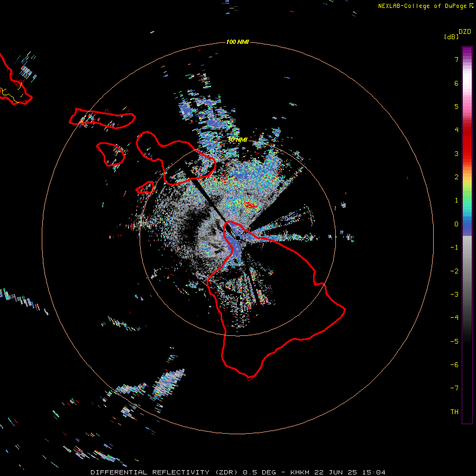This screenshot has height=476, width=476.
Task: Click the TH label on the color scale
Action: (454, 411)
